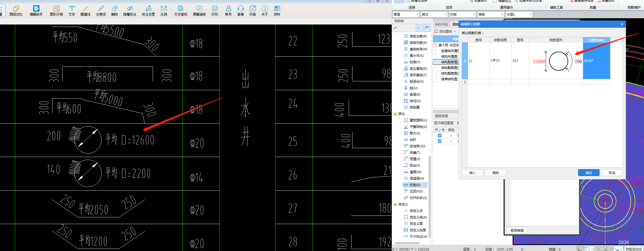
Task: Open the 资料 resources icon
Action: coord(277,11)
